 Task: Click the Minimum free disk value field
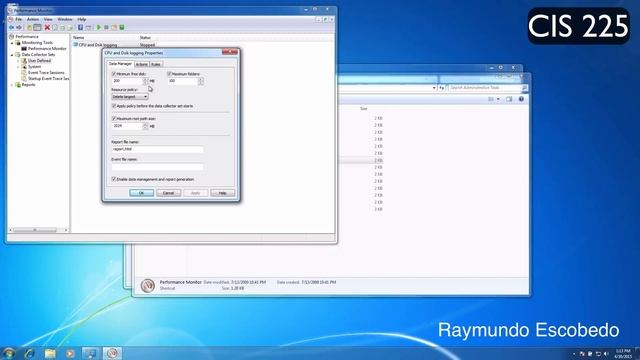coord(127,81)
